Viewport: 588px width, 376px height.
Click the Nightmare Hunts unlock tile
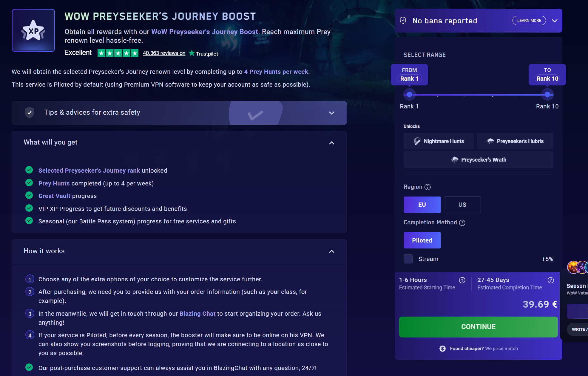[439, 141]
